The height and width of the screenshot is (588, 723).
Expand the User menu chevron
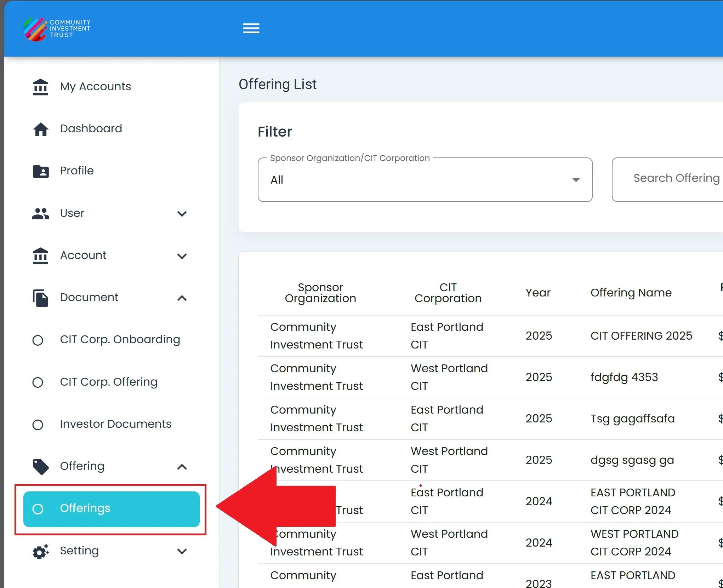[182, 214]
